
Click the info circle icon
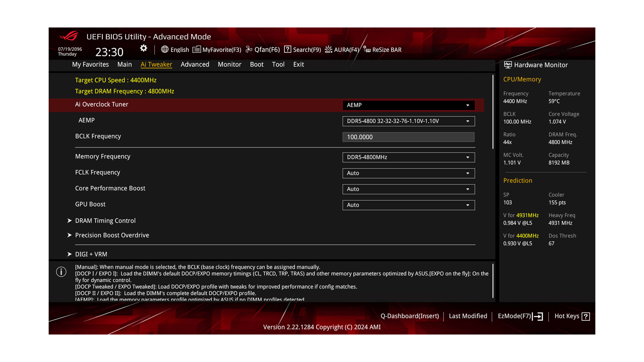[61, 271]
